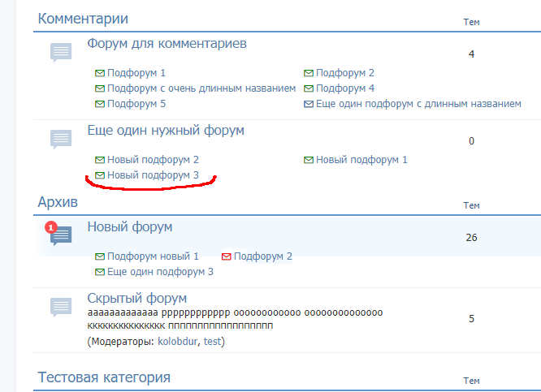Click the envelope icon beside Подфорум 4
Image resolution: width=541 pixels, height=392 pixels.
coord(309,88)
